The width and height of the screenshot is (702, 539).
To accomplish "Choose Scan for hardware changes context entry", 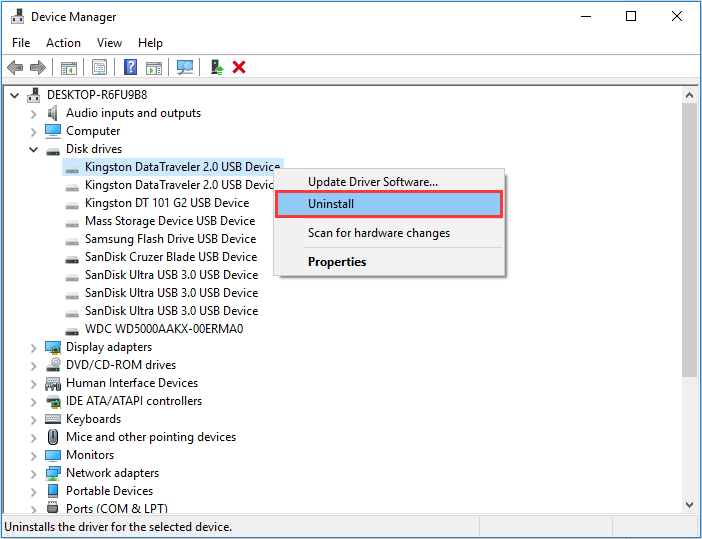I will [x=389, y=233].
